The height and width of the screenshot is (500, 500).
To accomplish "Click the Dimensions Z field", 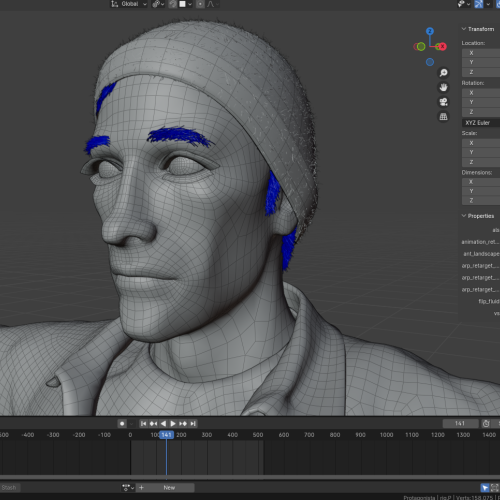I will pos(481,200).
